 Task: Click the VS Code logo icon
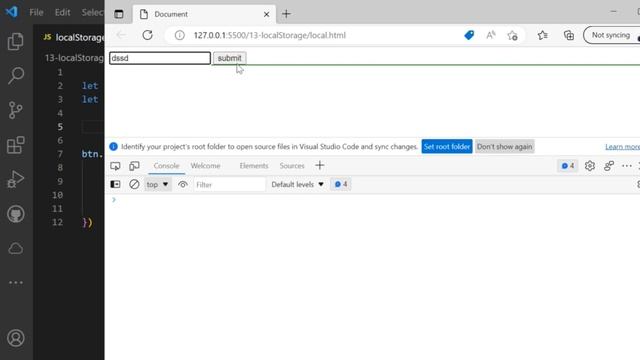point(12,11)
